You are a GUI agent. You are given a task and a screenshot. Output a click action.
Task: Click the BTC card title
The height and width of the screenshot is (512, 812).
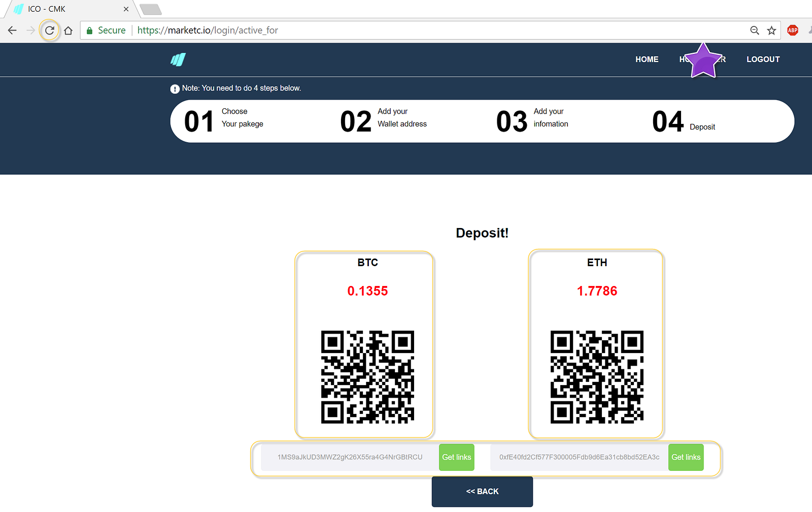pyautogui.click(x=368, y=263)
